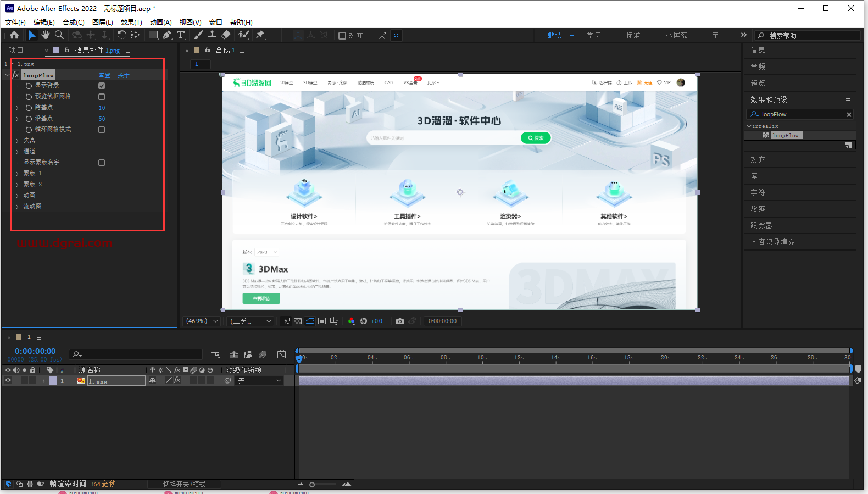Click the snapshot camera icon below viewer
Screen dimensions: 868x494
click(400, 321)
